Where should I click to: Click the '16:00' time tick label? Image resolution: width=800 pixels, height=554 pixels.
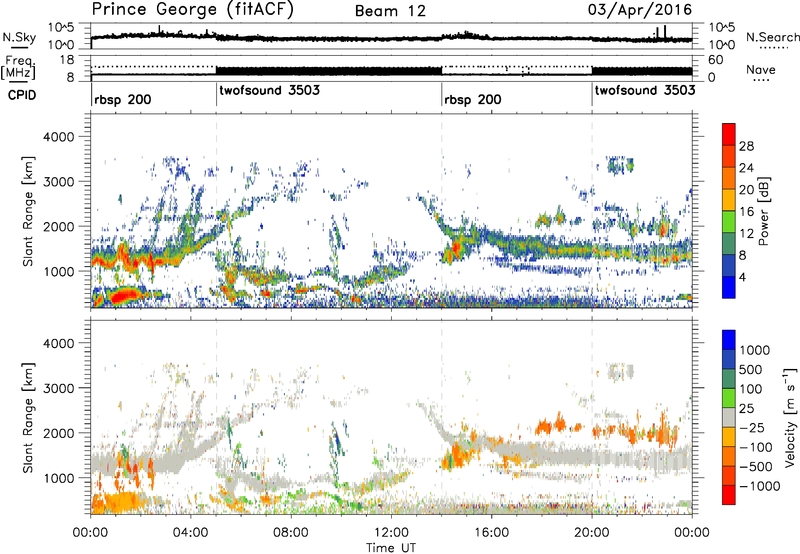point(491,533)
